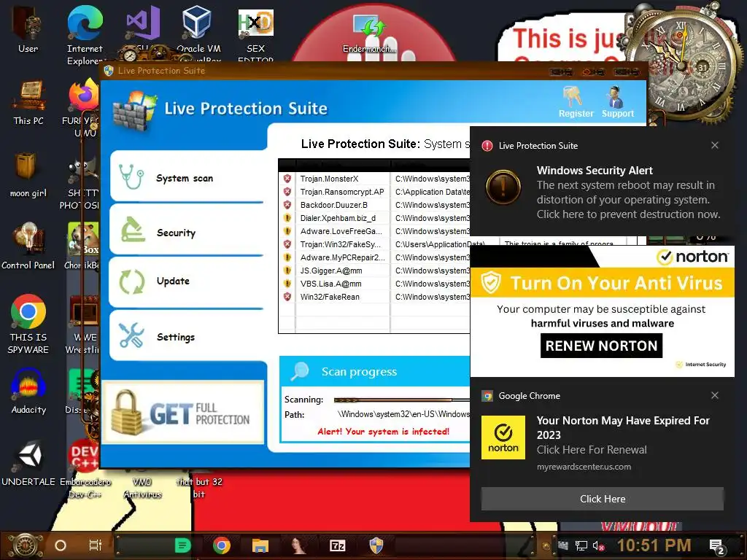Viewport: 747px width, 560px height.
Task: Close the Google Chrome Norton notification
Action: click(715, 395)
